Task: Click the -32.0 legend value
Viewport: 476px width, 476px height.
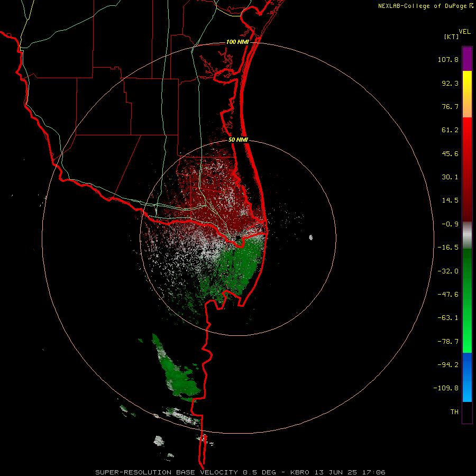Action: (x=448, y=271)
